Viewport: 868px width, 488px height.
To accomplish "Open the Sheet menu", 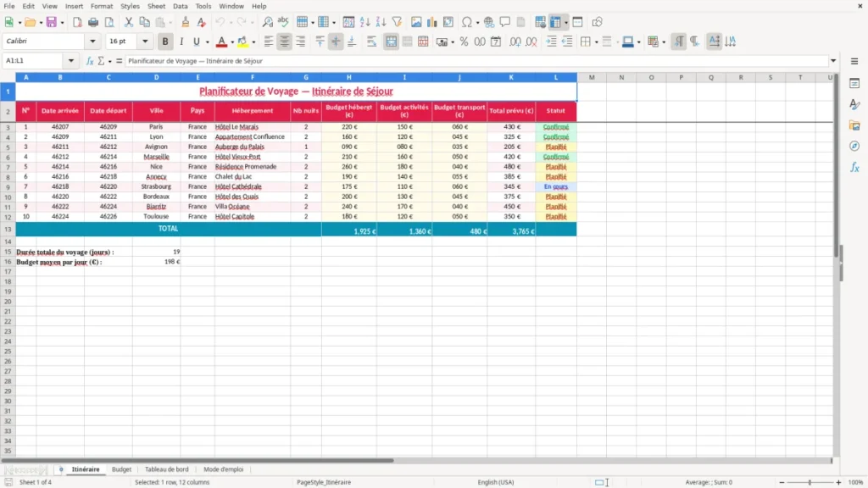I will coord(156,6).
